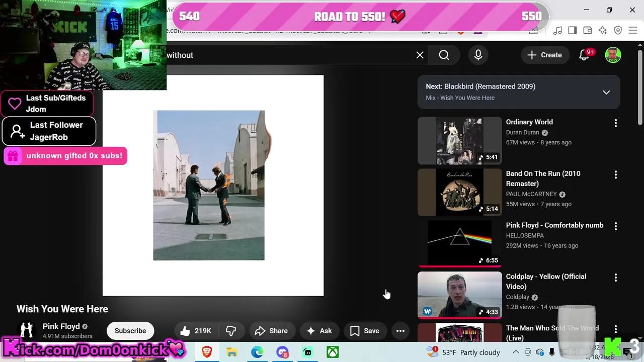Click the YouTube search magnifier button
Screen dimensions: 644x362
tap(444, 55)
